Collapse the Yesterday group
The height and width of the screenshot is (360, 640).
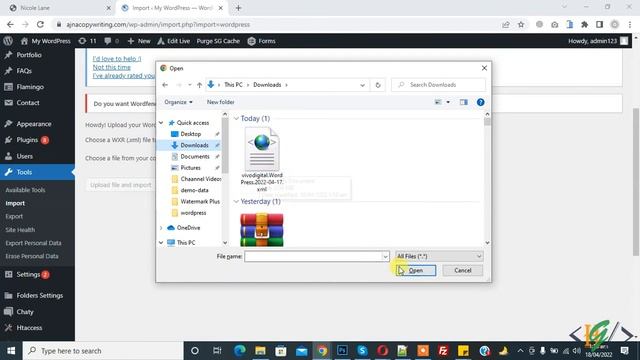[236, 201]
